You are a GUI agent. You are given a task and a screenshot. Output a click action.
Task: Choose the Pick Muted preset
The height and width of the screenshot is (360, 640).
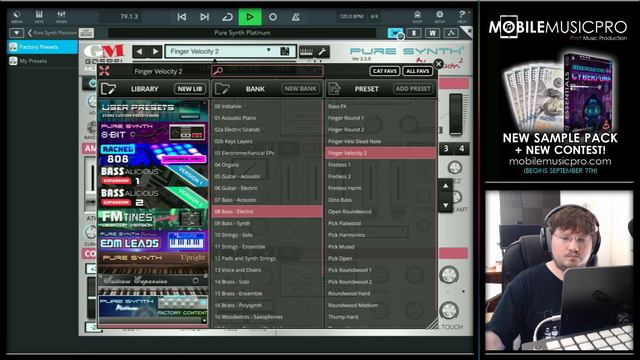tap(380, 247)
